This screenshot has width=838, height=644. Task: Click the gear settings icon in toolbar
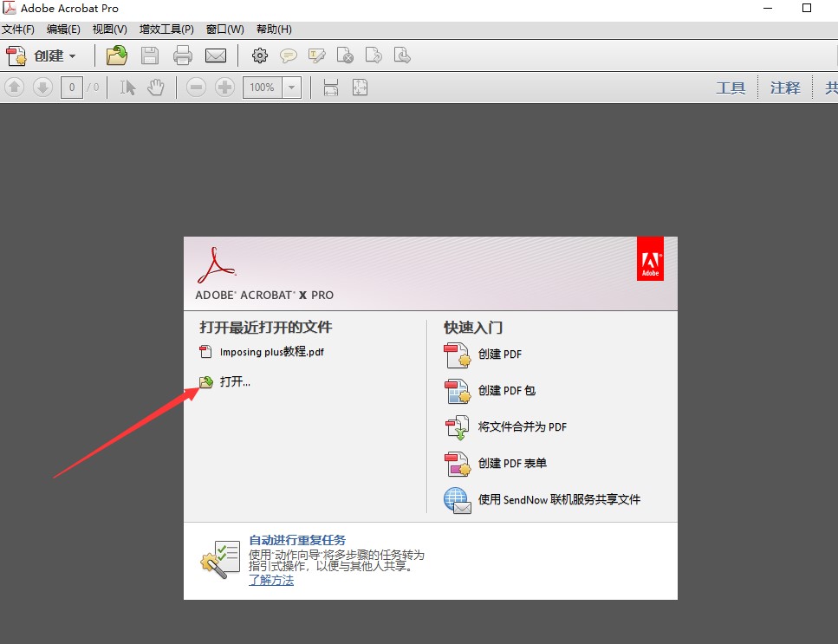pos(260,55)
